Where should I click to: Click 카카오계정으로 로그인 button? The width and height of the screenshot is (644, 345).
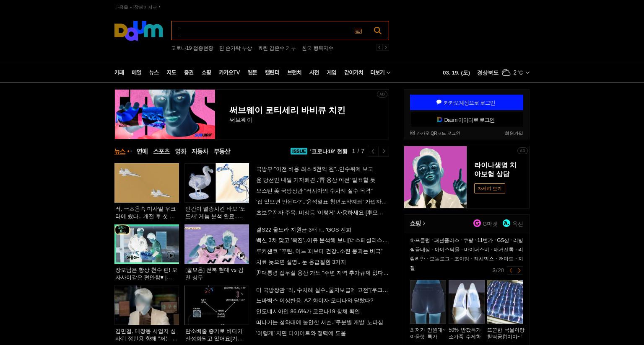click(x=467, y=102)
